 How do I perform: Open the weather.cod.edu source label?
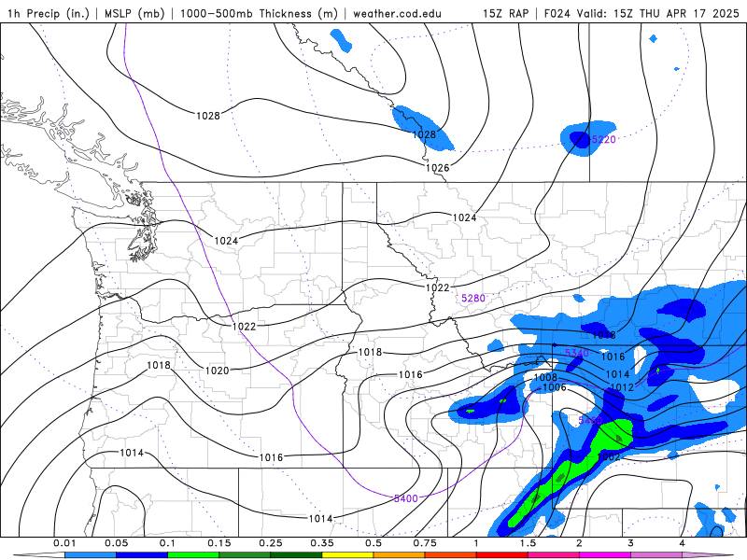397,13
